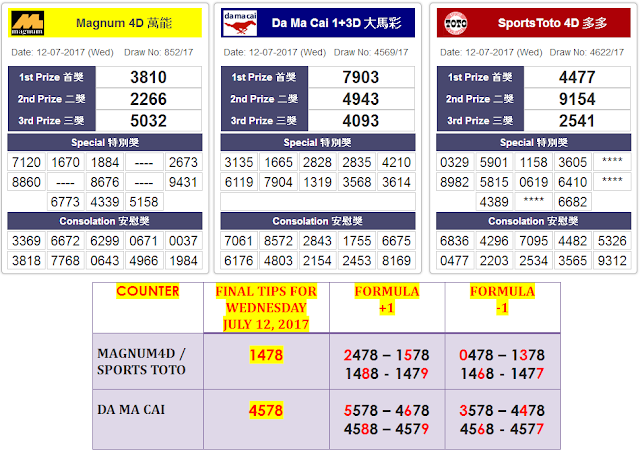The image size is (640, 451).
Task: Click Da Ma Cai 3rd prize 4093
Action: point(361,120)
